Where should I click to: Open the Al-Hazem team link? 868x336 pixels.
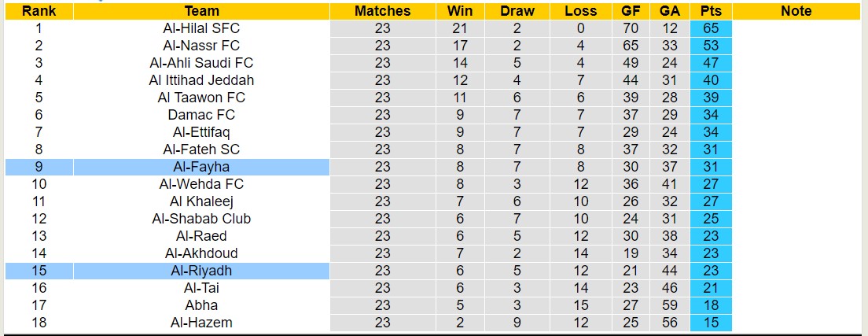pyautogui.click(x=201, y=323)
